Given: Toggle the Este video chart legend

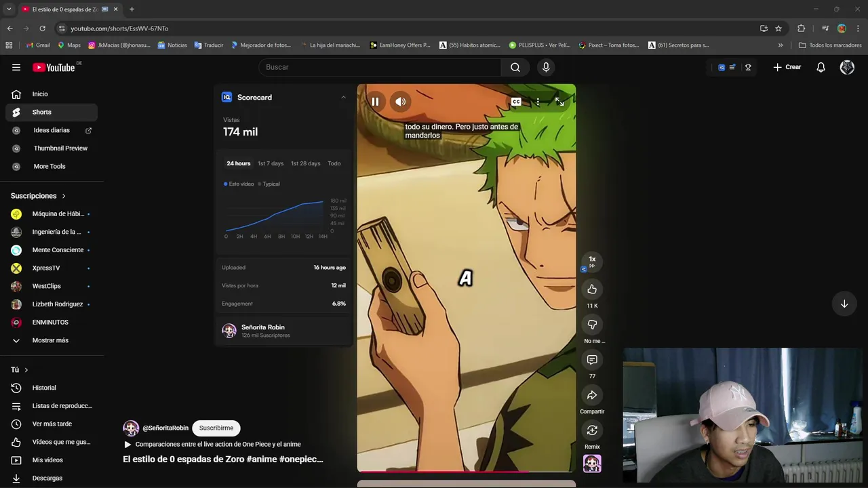Looking at the screenshot, I should pyautogui.click(x=239, y=184).
